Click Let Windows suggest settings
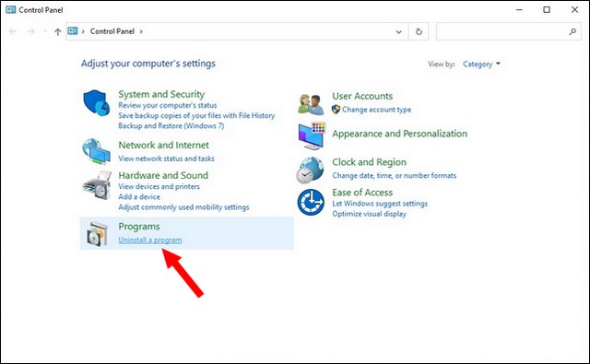Screen dimensions: 590x364 click(x=380, y=204)
